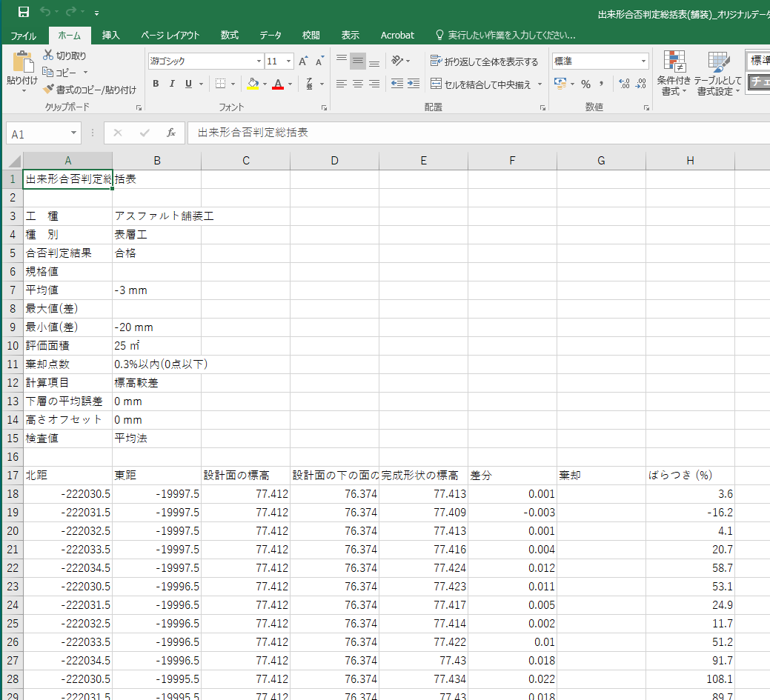Toggle Underline formatting
Viewport: 770px width, 700px height.
(188, 84)
